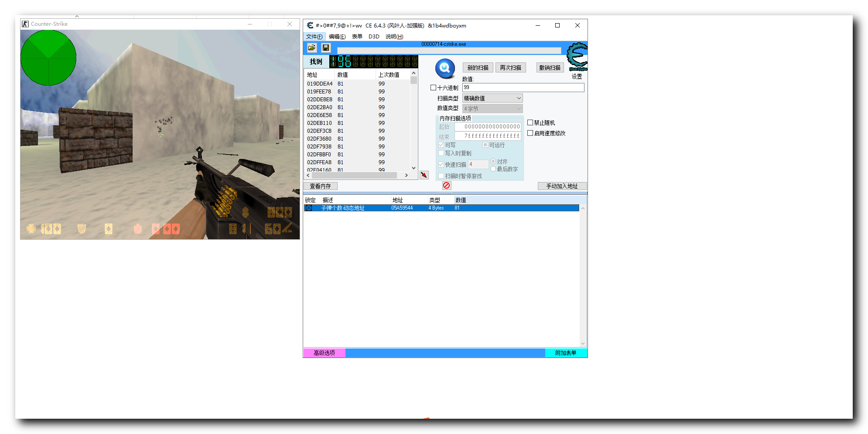The image size is (868, 434).
Task: Open 表单 menu
Action: coord(357,37)
